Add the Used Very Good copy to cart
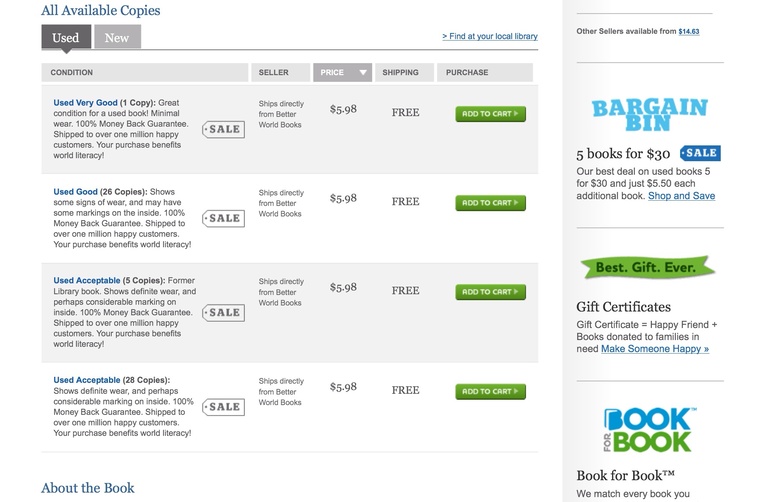 [x=490, y=114]
